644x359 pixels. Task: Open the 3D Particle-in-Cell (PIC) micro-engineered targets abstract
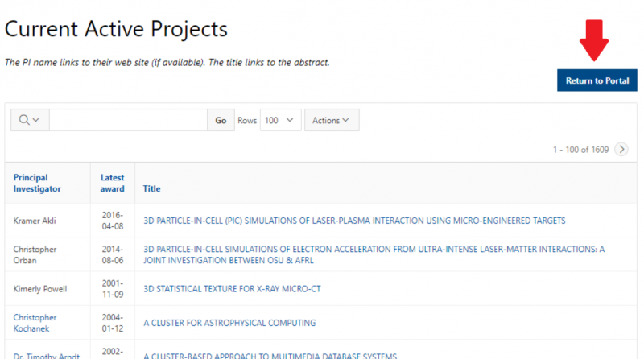coord(354,221)
